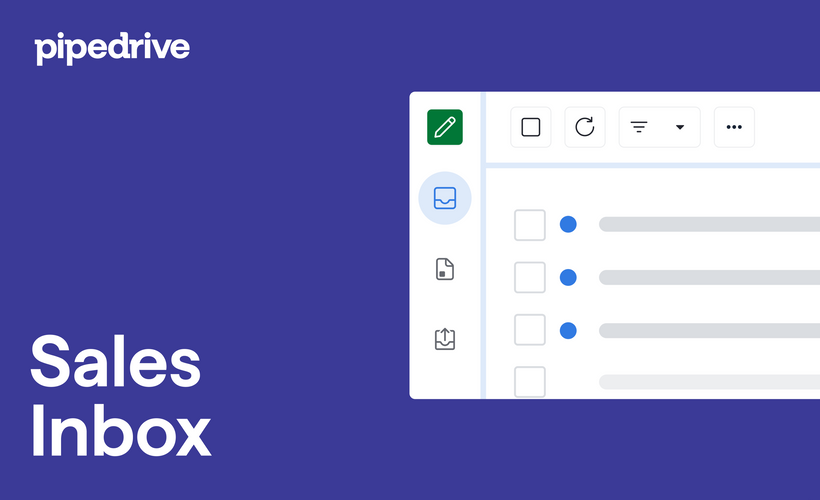Click the Pipedrive logo
Image resolution: width=820 pixels, height=500 pixels.
tap(112, 47)
